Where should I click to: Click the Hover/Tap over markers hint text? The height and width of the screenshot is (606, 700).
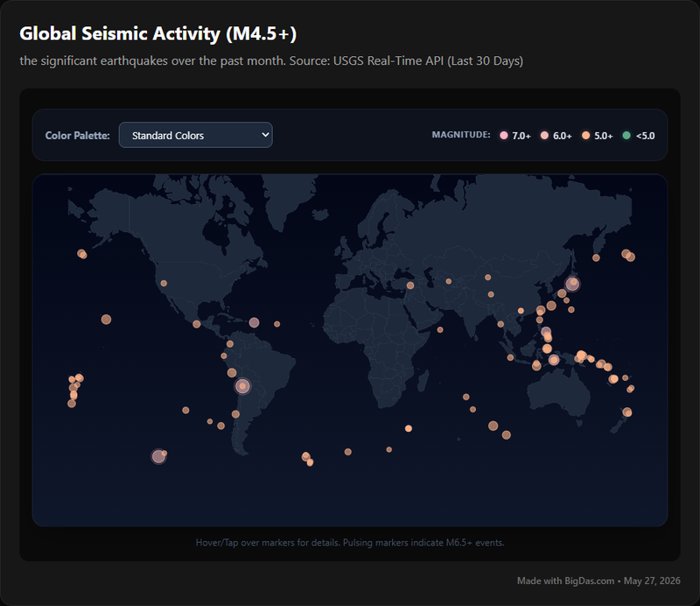coord(350,543)
